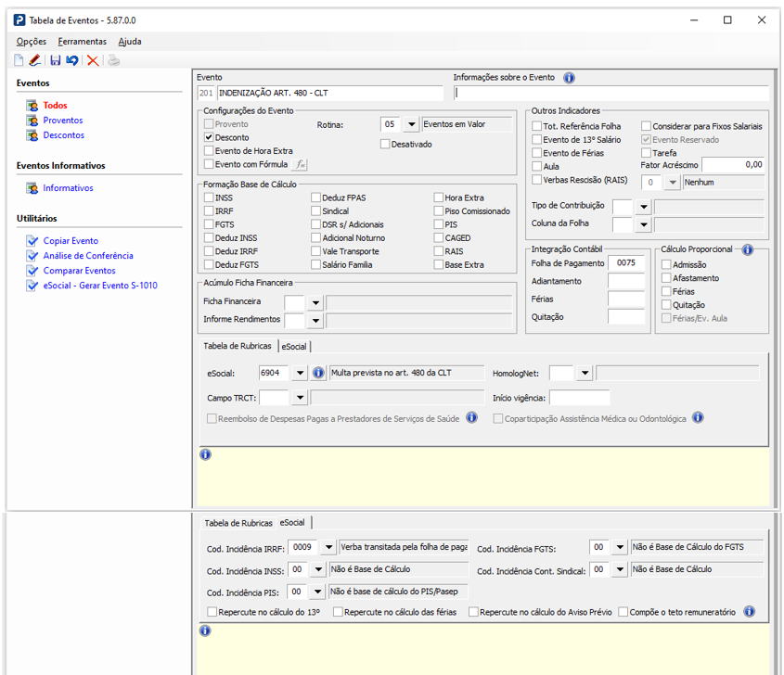Click the Início vigência date field
Viewport: 784px width, 675px height.
tap(580, 398)
